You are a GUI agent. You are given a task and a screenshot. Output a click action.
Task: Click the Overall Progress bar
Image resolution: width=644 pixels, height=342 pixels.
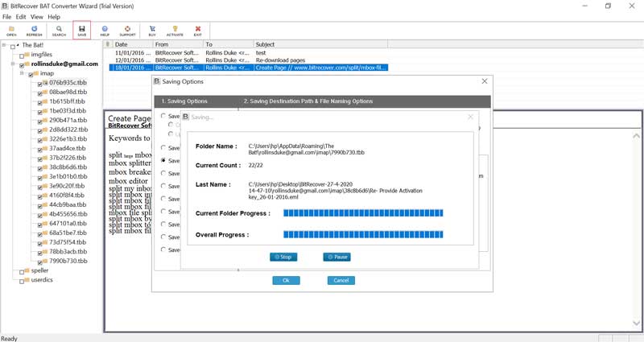(363, 234)
